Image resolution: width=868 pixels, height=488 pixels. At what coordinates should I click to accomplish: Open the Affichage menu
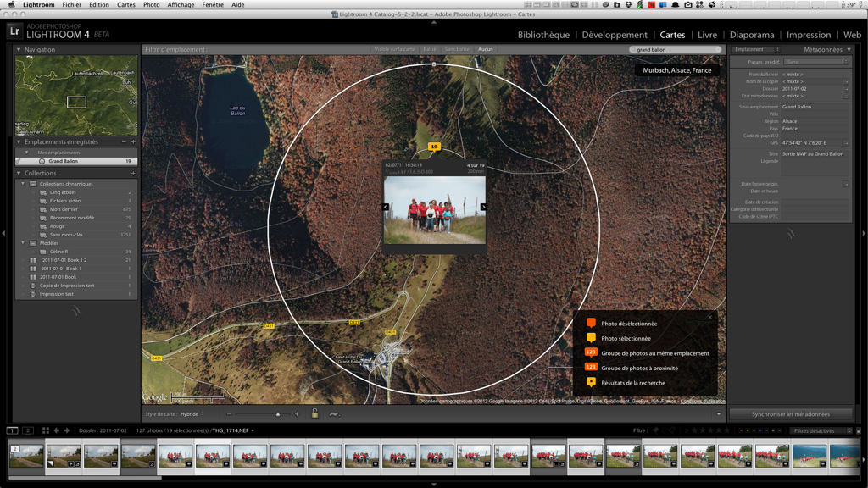181,4
